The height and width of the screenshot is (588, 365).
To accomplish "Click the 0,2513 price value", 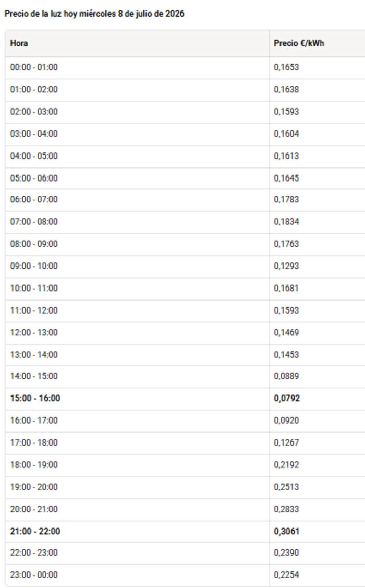I will 286,487.
